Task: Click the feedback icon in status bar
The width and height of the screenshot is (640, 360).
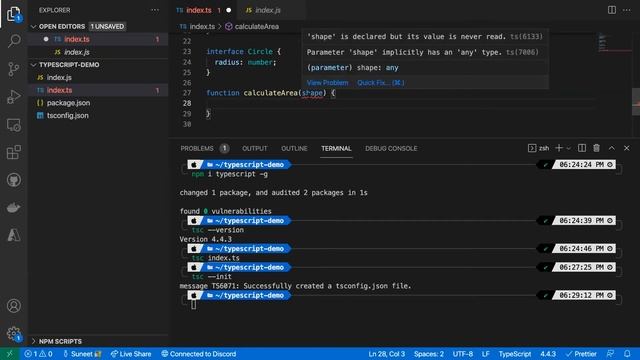Action: point(611,354)
